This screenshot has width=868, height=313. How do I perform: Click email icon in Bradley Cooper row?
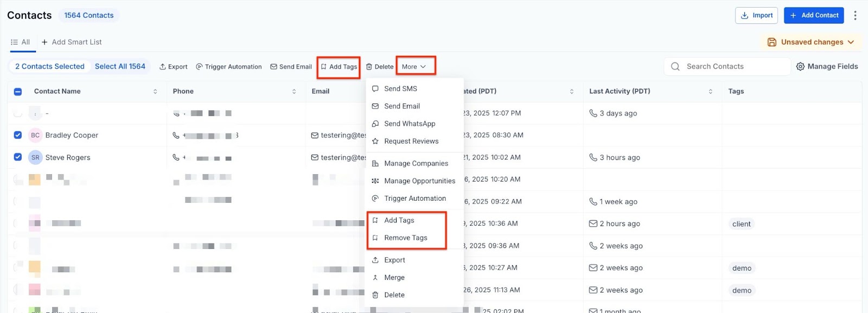tap(315, 135)
